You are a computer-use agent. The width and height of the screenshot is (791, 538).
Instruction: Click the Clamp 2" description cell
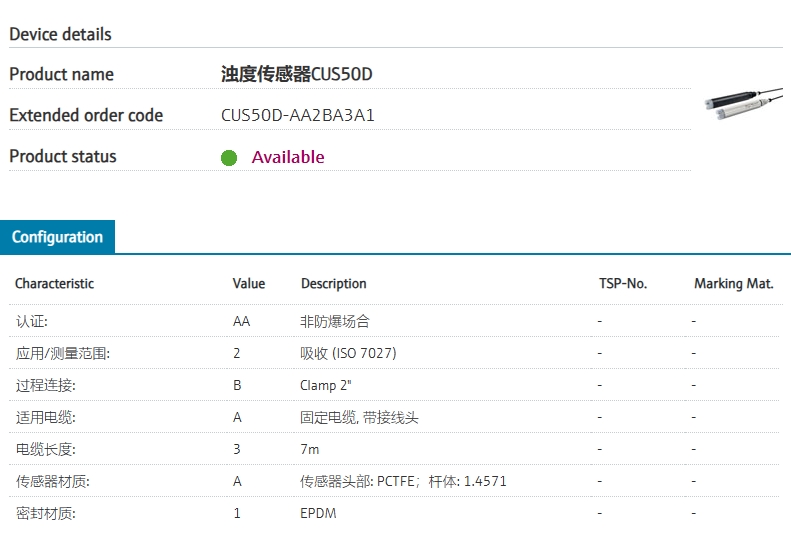326,386
